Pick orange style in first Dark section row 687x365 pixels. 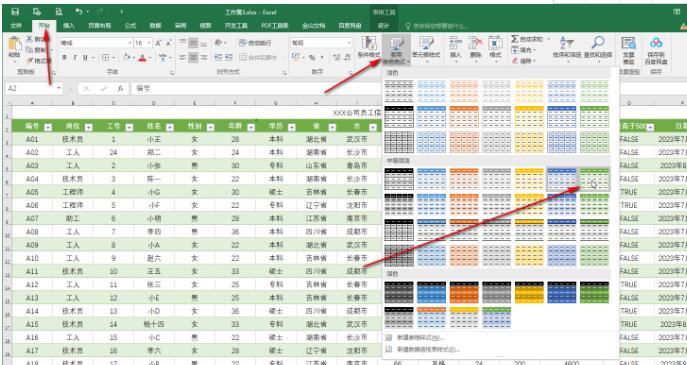(x=464, y=292)
